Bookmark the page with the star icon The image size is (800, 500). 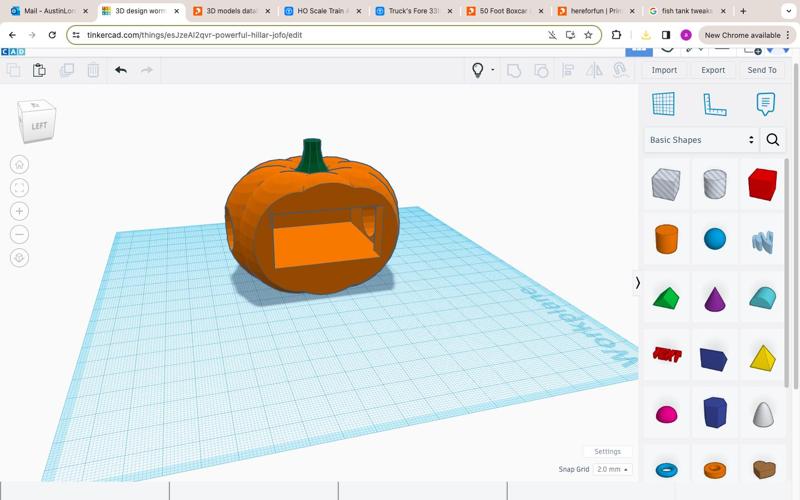588,35
